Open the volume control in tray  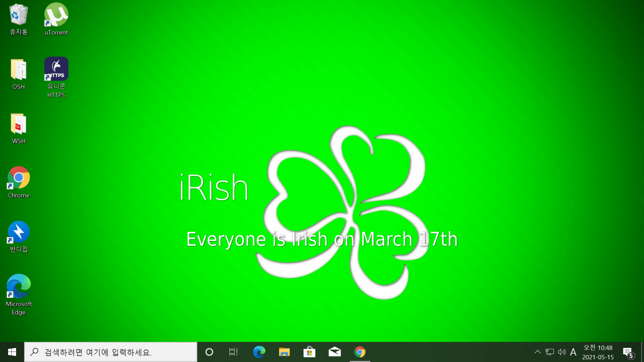562,352
